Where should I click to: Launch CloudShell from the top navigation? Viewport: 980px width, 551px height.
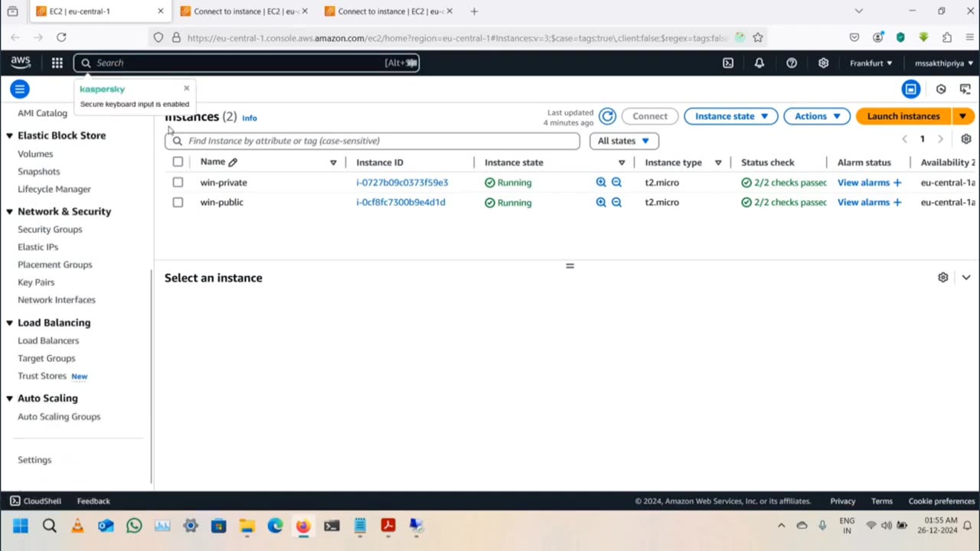pyautogui.click(x=728, y=63)
